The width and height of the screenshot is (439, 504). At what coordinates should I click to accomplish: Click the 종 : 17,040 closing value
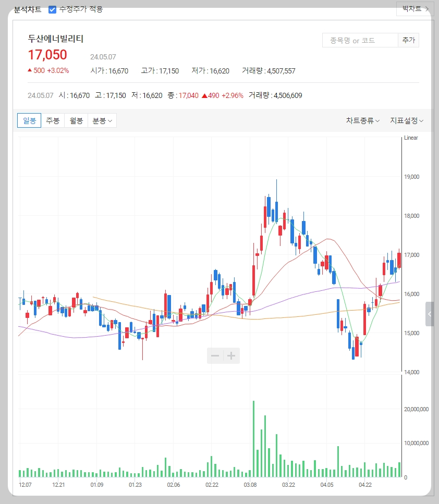[183, 95]
